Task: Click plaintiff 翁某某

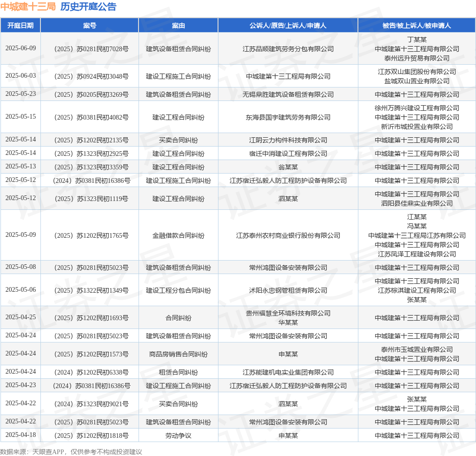Action: (x=288, y=167)
